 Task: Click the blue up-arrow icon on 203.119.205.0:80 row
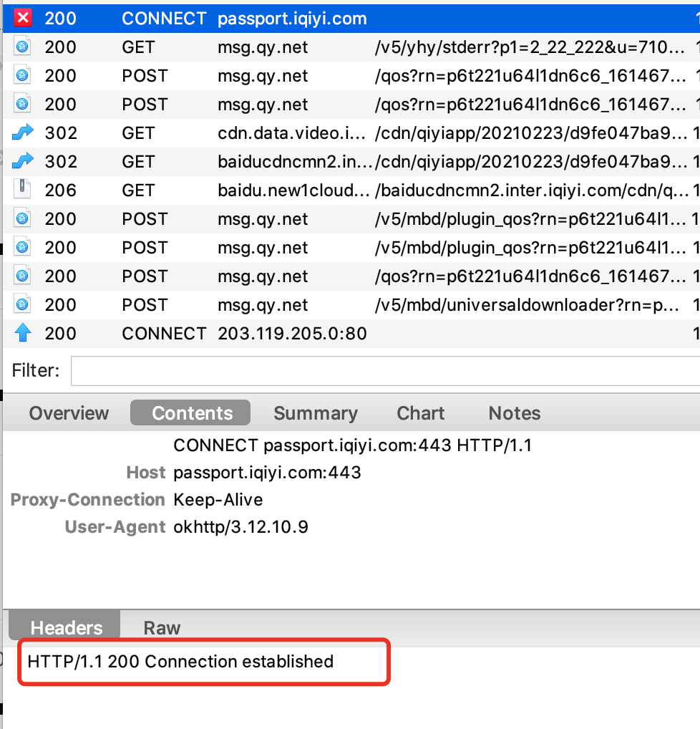point(22,333)
